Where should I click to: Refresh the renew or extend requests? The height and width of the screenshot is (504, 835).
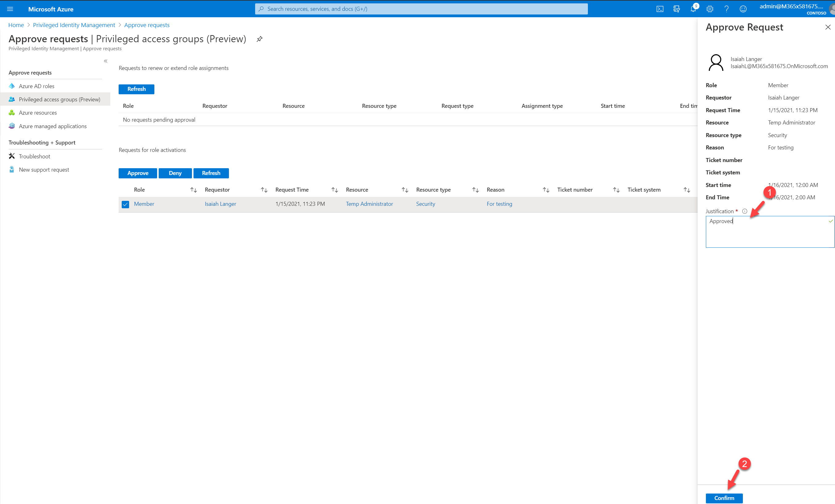tap(136, 89)
